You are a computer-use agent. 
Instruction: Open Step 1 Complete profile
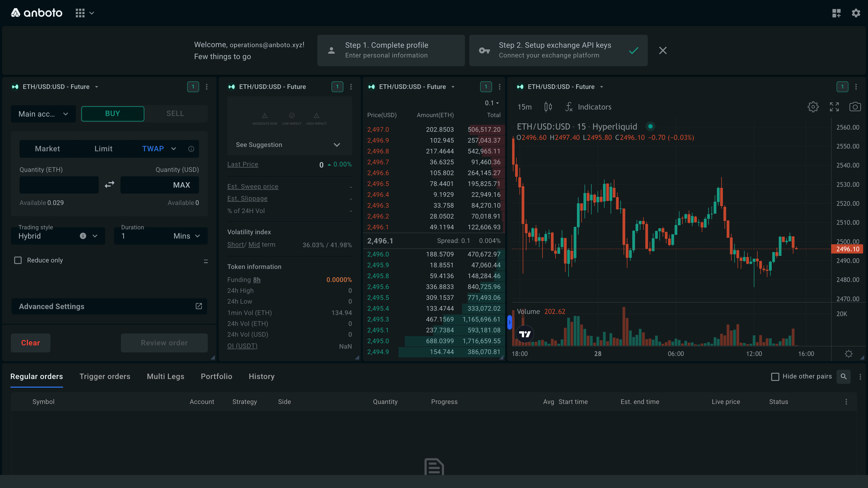click(391, 50)
